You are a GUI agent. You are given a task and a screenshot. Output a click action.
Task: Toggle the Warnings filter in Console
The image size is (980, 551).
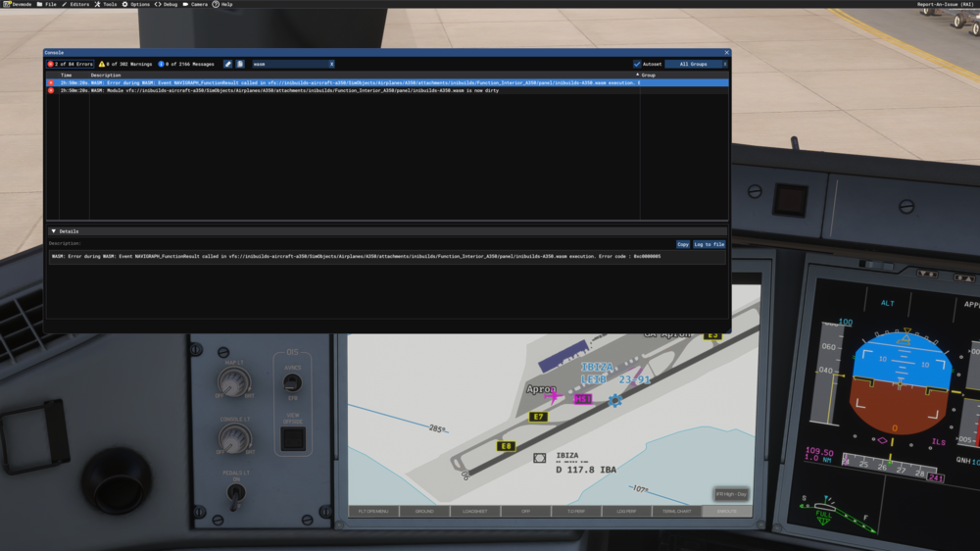(x=125, y=64)
